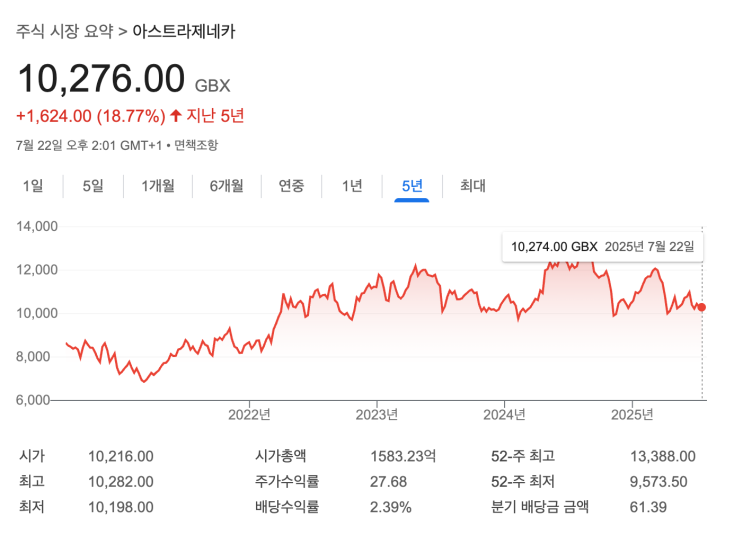
Task: Select the 5일 time range tab
Action: coord(93,186)
